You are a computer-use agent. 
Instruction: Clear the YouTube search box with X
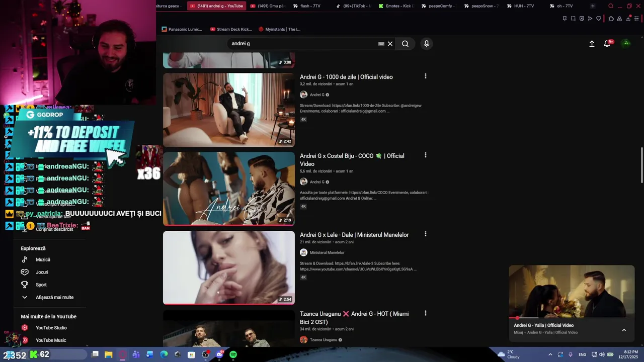(390, 44)
